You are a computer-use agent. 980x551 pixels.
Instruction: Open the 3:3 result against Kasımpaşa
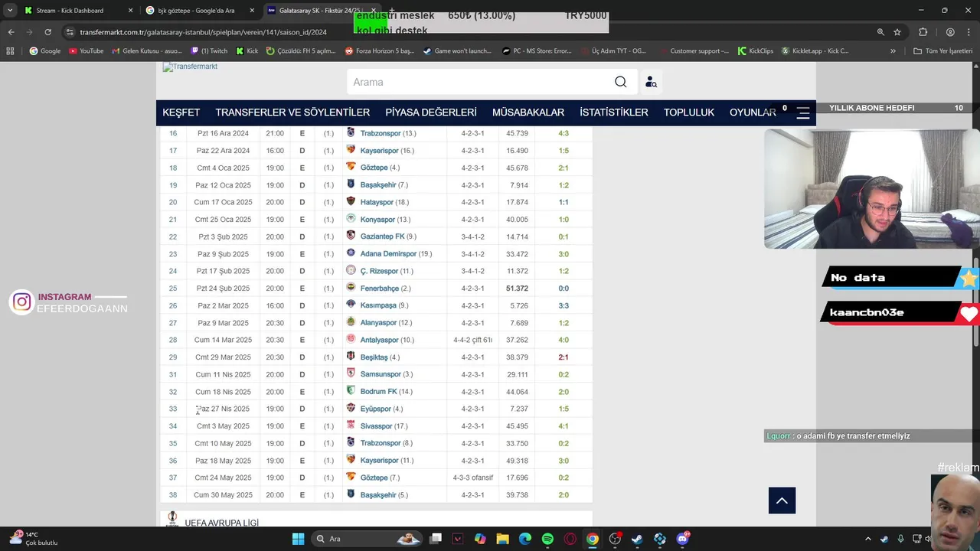[x=563, y=305]
